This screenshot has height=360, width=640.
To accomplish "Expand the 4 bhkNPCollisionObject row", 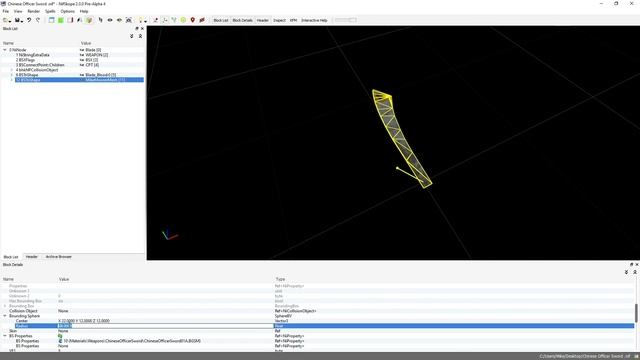I will pos(11,70).
